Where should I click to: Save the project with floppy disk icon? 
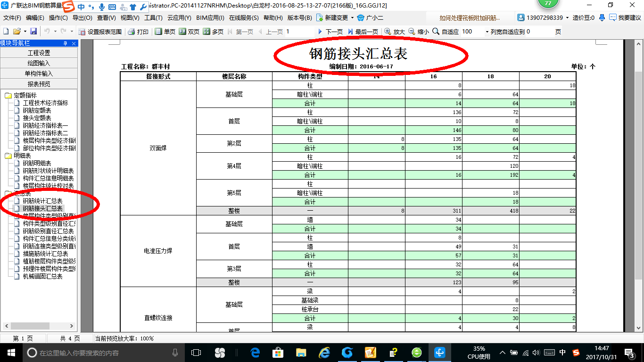coord(33,32)
